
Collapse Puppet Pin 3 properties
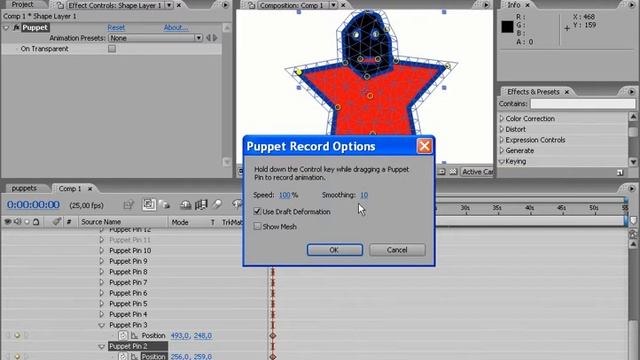point(102,325)
